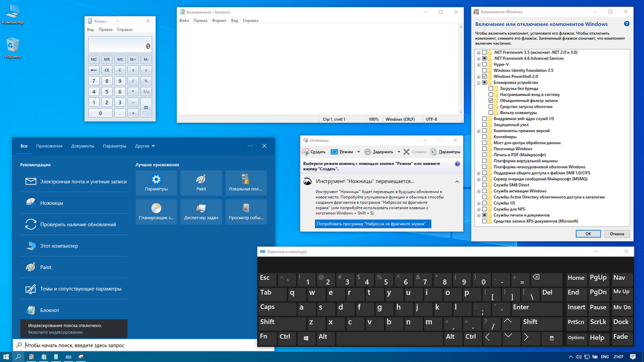Collapse the Блокировка устройства tree node

[478, 82]
